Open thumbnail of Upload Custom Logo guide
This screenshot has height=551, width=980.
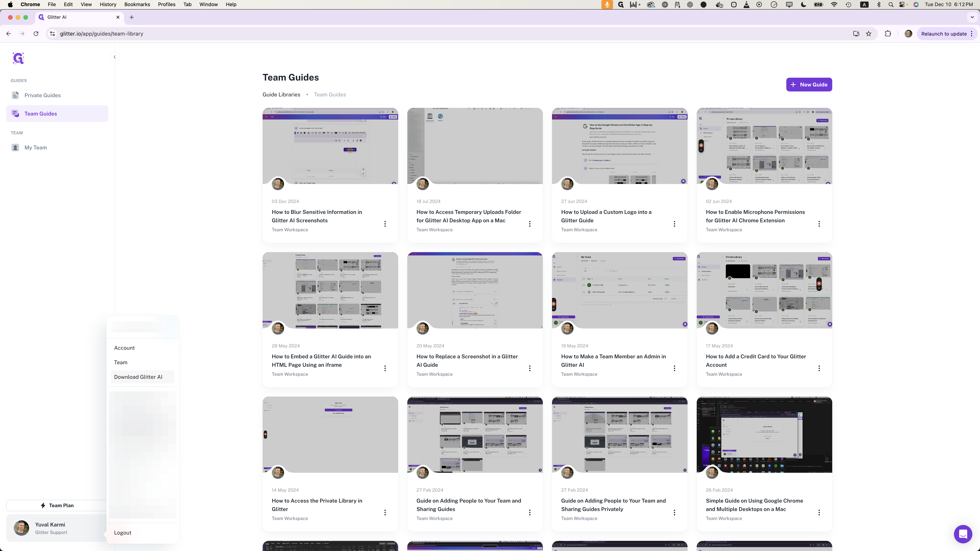619,146
